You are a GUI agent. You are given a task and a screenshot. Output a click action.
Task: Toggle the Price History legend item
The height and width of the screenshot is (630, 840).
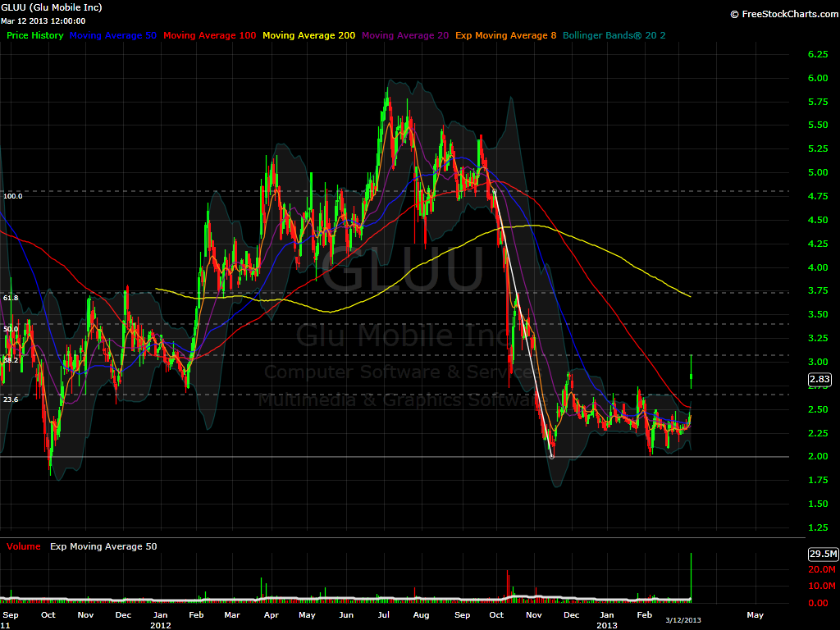(x=34, y=35)
